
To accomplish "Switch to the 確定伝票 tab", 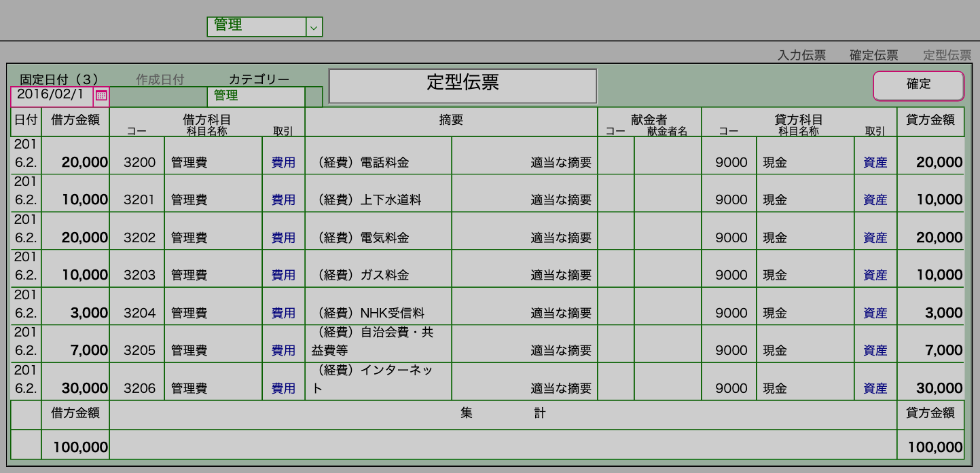I will [x=873, y=56].
